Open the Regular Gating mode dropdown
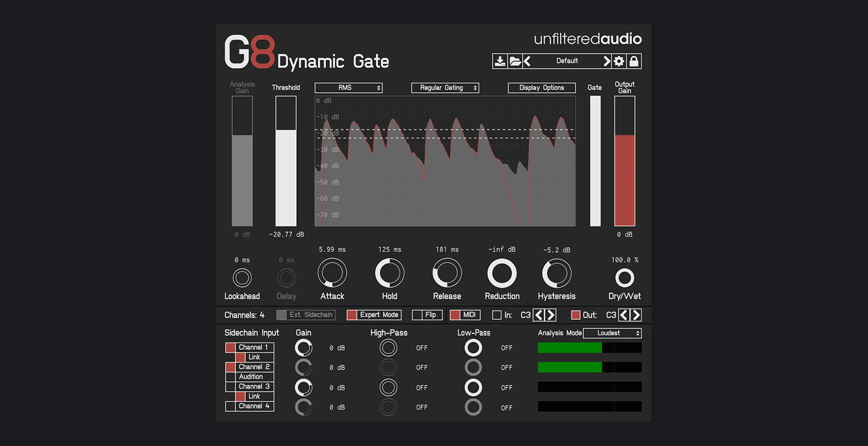Viewport: 868px width, 446px height. [445, 88]
